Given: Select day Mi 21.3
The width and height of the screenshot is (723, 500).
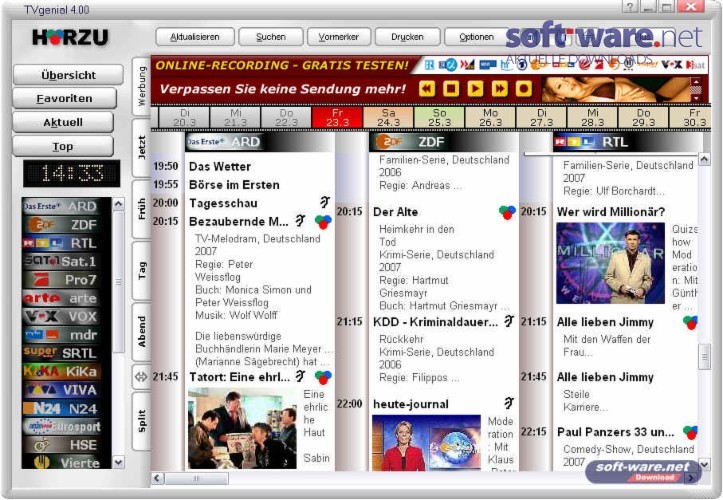Looking at the screenshot, I should click(236, 118).
